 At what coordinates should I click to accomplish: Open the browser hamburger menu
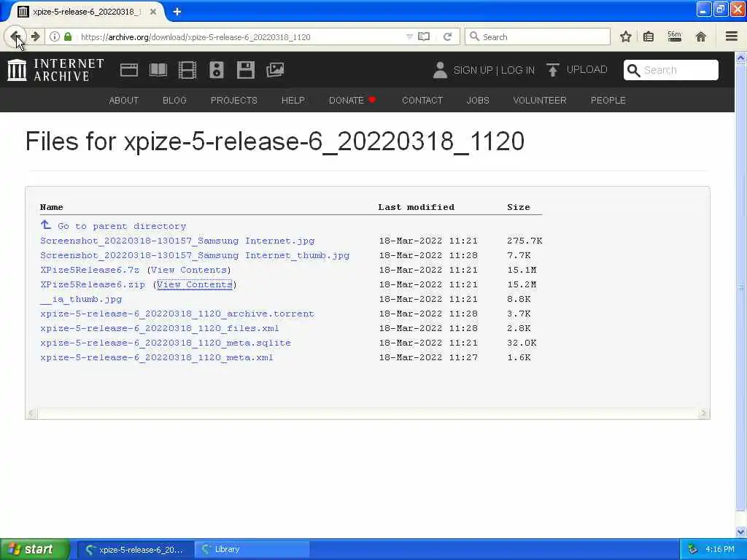[732, 36]
